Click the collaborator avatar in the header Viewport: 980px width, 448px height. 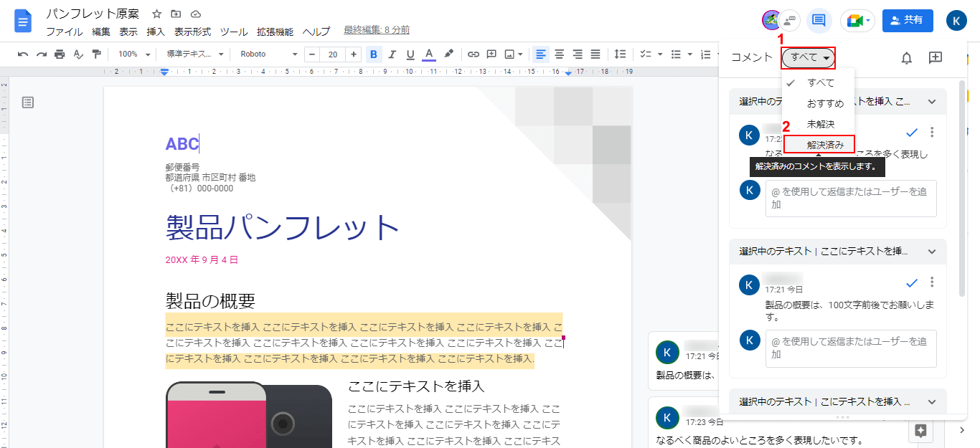(772, 20)
